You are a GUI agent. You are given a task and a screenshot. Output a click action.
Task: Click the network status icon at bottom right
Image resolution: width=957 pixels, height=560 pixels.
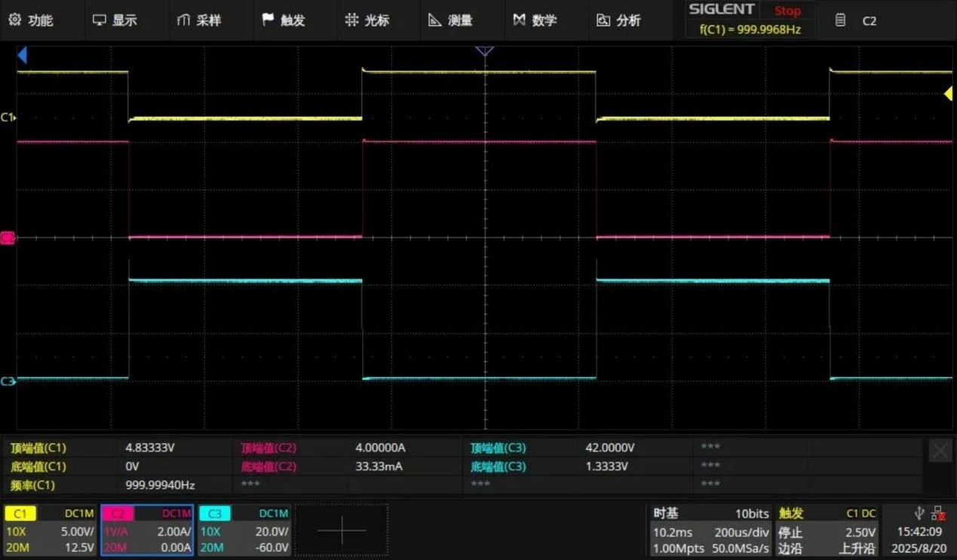(x=939, y=513)
